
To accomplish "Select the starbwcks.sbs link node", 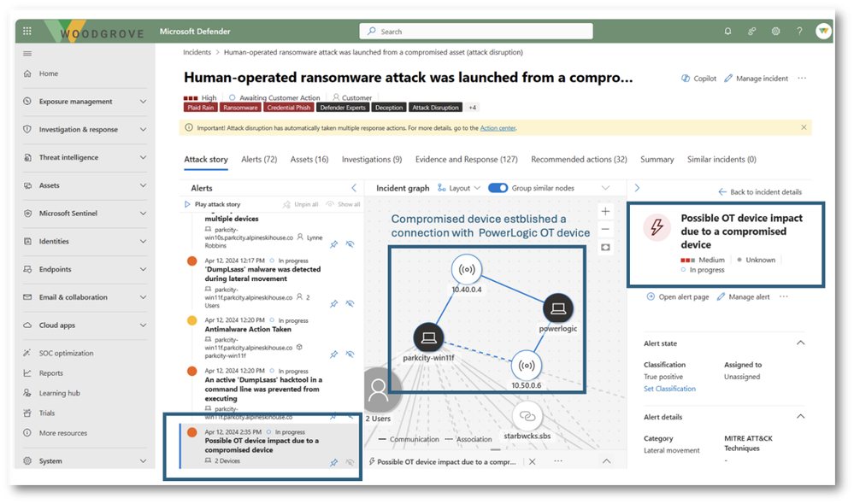I will point(527,416).
